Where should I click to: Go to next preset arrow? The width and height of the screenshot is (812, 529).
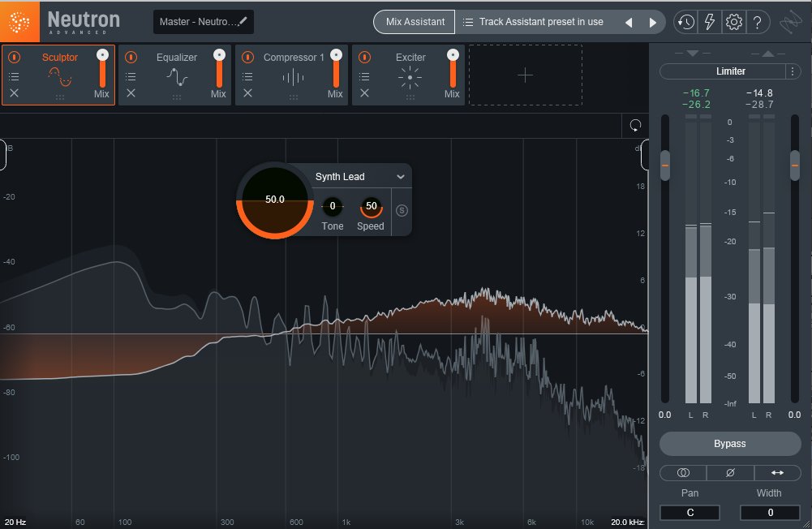point(652,22)
